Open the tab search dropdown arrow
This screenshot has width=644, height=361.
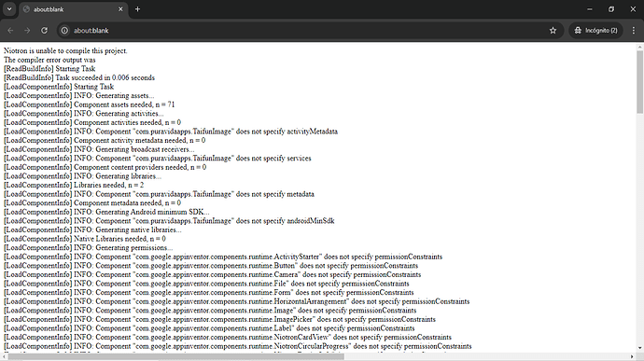coord(9,9)
